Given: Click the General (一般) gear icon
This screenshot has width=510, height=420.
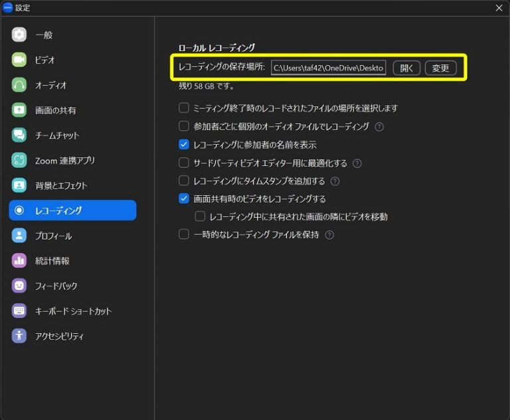Looking at the screenshot, I should tap(19, 35).
